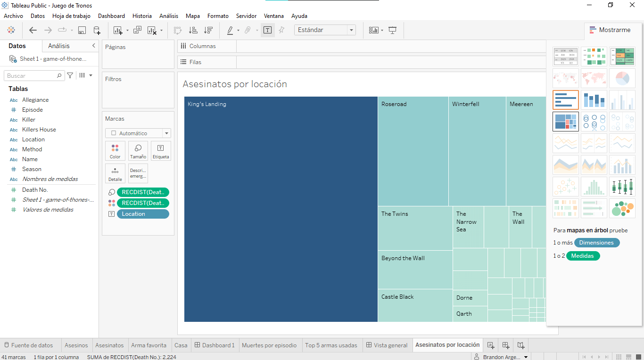644x360 pixels.
Task: Select the stacked bars chart type
Action: 594,100
